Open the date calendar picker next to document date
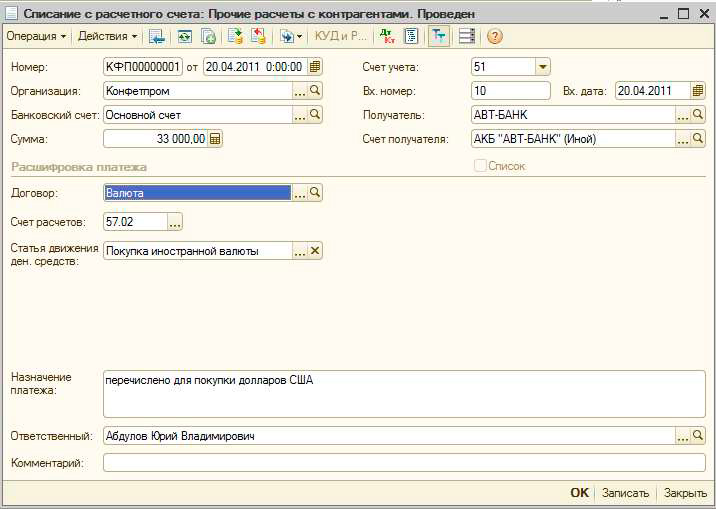716x509 pixels. pyautogui.click(x=315, y=67)
